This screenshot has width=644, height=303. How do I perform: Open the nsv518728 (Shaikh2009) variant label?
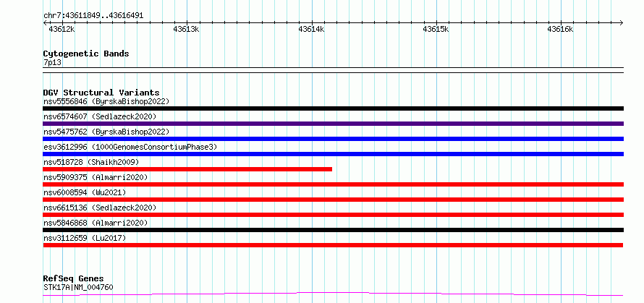pyautogui.click(x=91, y=162)
